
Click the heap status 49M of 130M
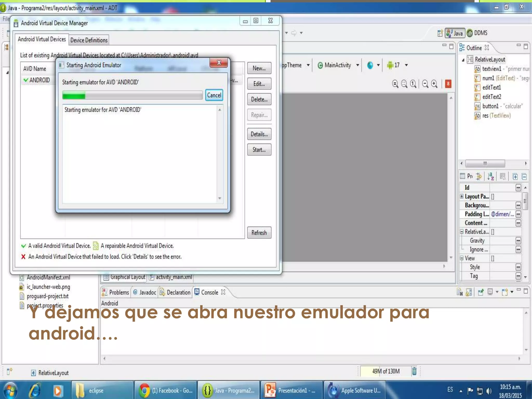click(x=385, y=371)
